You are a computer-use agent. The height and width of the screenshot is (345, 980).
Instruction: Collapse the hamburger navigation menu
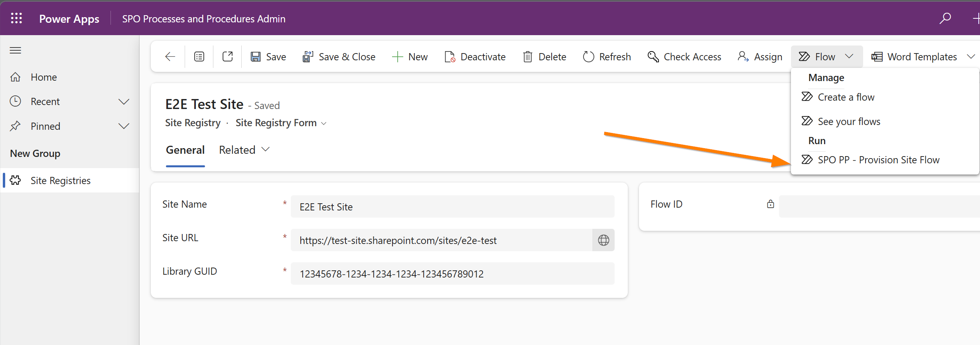[16, 50]
